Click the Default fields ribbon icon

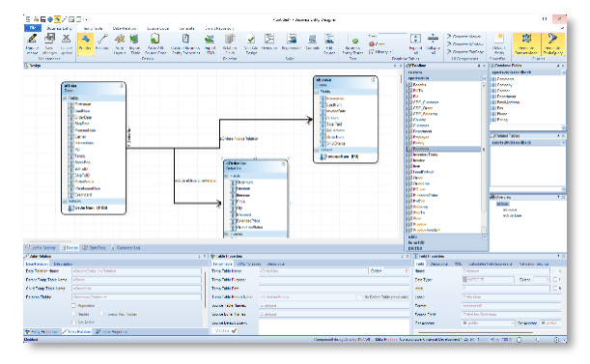pyautogui.click(x=499, y=39)
